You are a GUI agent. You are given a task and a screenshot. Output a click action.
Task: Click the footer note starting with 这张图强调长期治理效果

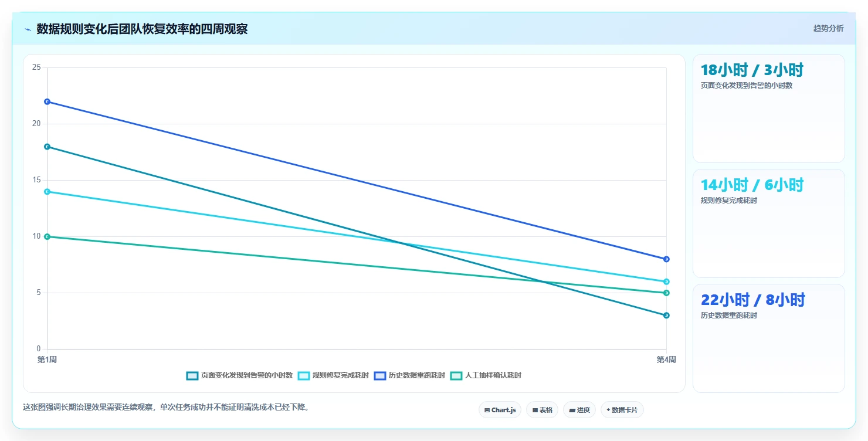click(x=166, y=407)
